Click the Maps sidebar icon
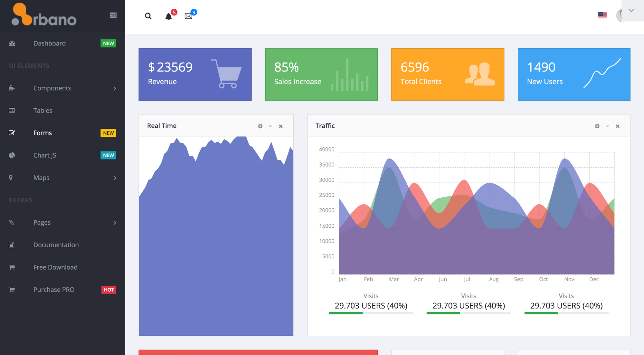 (11, 177)
